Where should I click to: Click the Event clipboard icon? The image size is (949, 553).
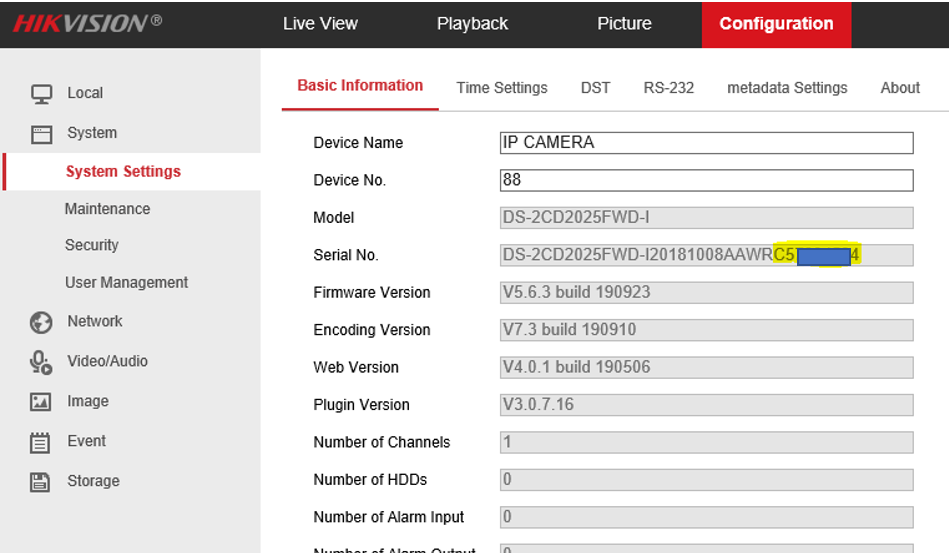[41, 442]
